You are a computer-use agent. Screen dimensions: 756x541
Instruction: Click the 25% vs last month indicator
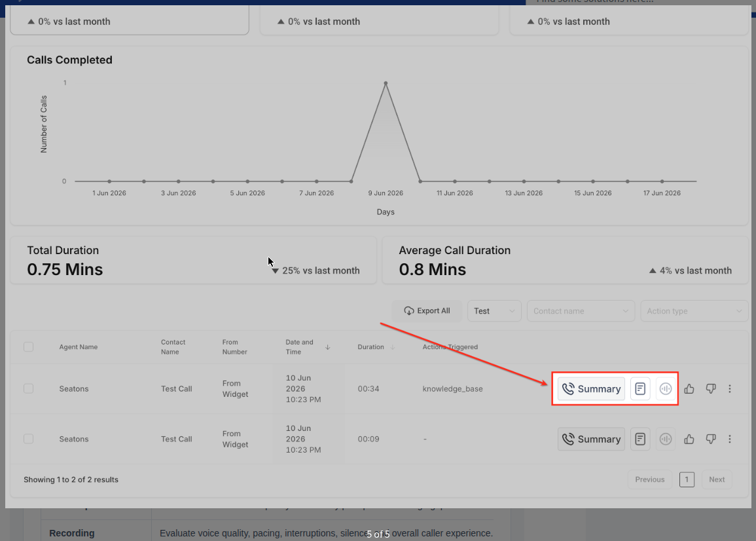click(315, 270)
